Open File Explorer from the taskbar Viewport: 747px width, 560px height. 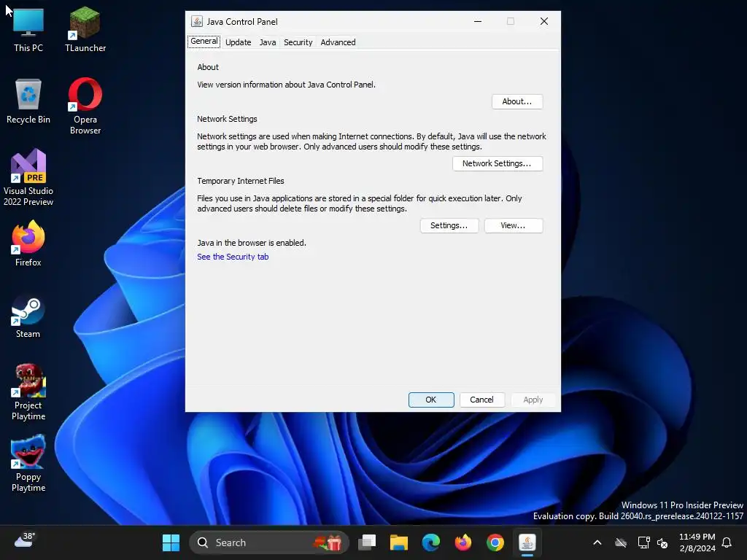[399, 542]
